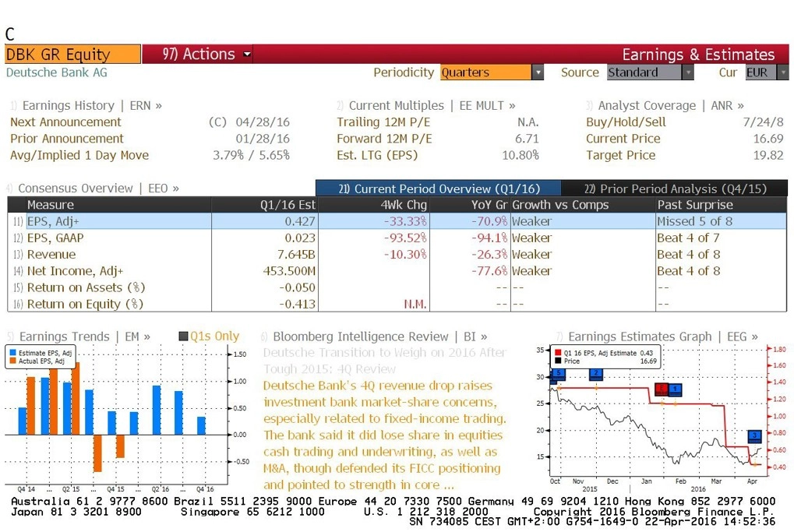The width and height of the screenshot is (794, 532).
Task: Click the Prior Announcement date 01/28/16
Action: [263, 139]
